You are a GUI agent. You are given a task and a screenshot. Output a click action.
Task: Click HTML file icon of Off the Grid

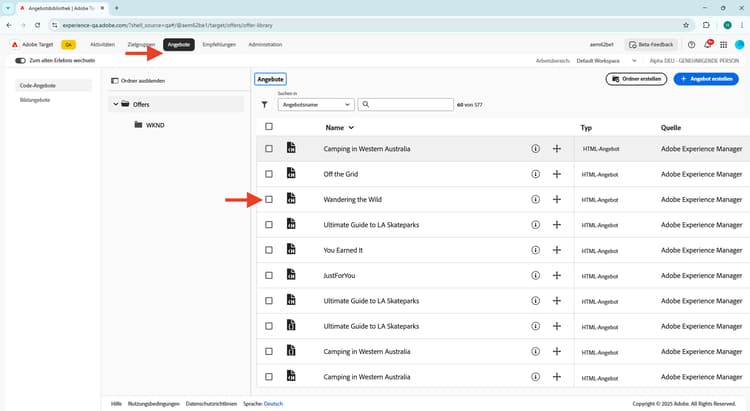tap(291, 173)
